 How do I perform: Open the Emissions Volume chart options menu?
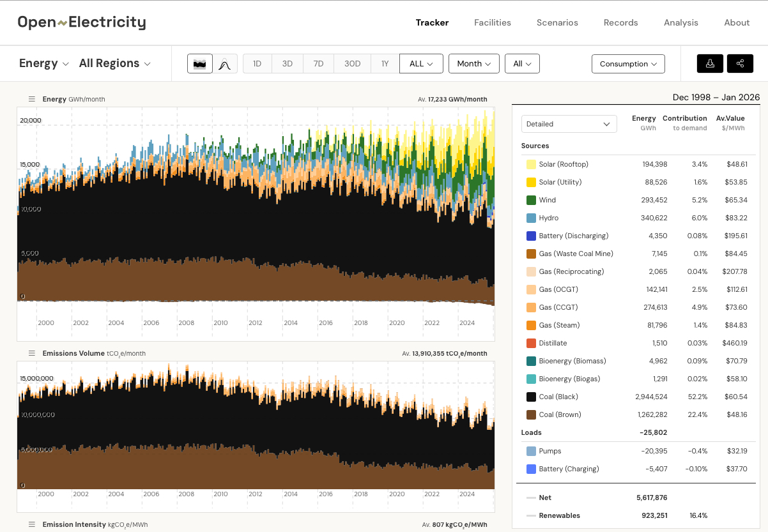31,353
